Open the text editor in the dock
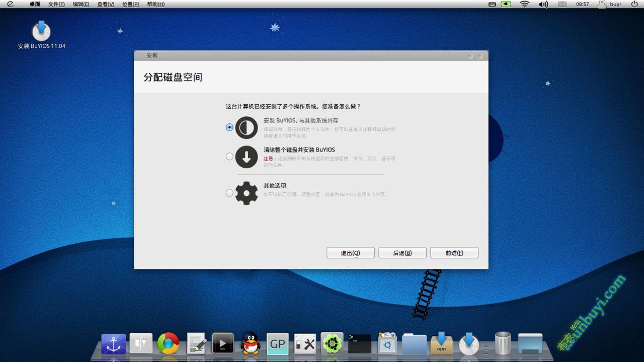The image size is (644, 362). pyautogui.click(x=196, y=344)
